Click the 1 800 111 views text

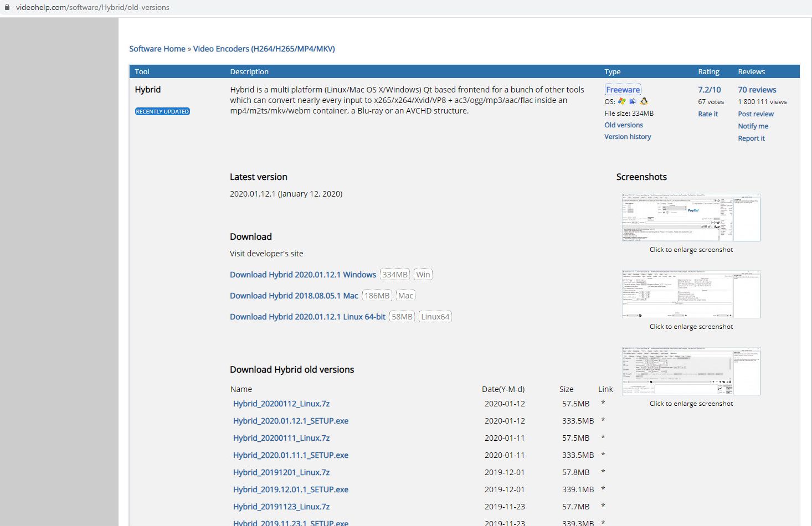762,102
